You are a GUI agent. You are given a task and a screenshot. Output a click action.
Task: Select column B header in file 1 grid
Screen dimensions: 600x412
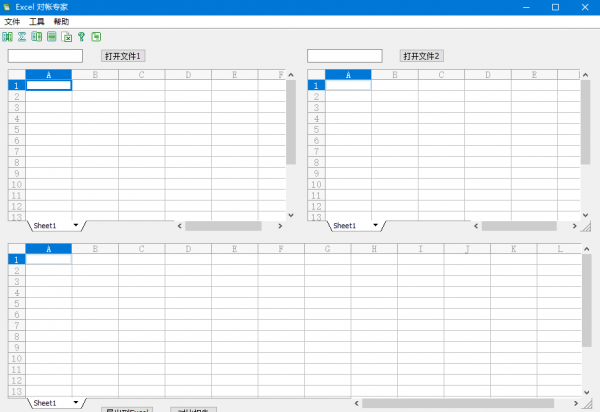pyautogui.click(x=95, y=75)
